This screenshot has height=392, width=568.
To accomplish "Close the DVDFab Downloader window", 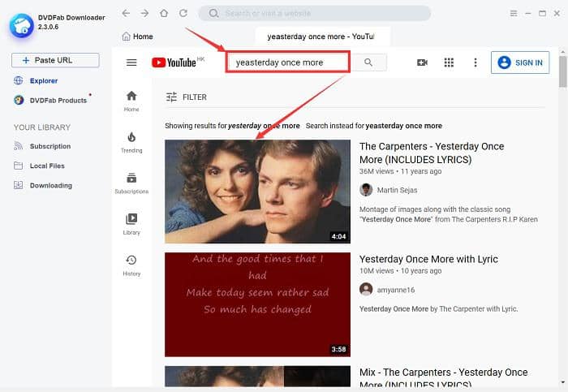I will pyautogui.click(x=557, y=14).
